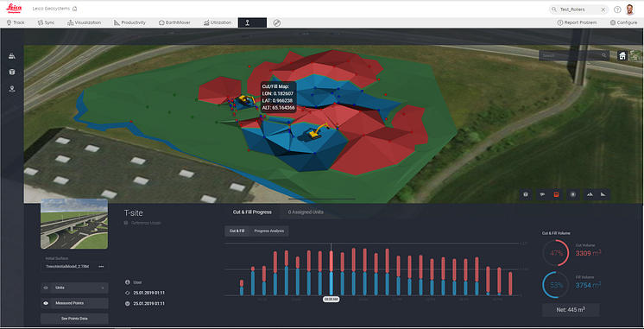Select the lower yellow excavator on the map
This screenshot has width=644, height=329.
(319, 131)
